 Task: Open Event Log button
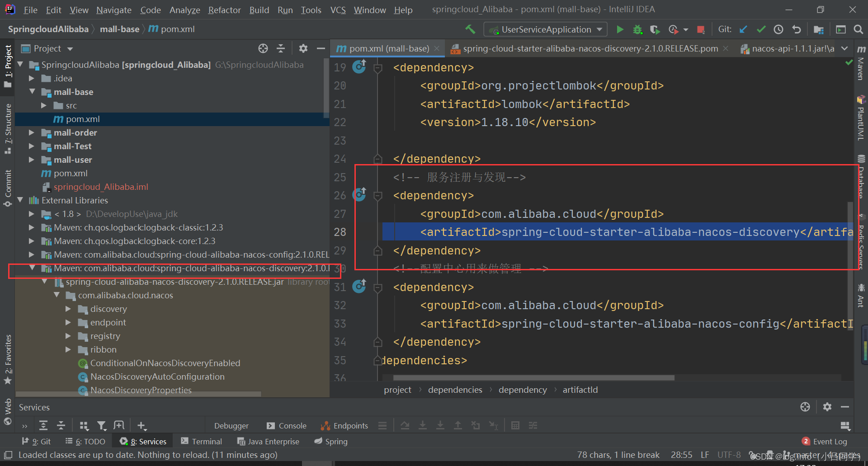(x=824, y=441)
